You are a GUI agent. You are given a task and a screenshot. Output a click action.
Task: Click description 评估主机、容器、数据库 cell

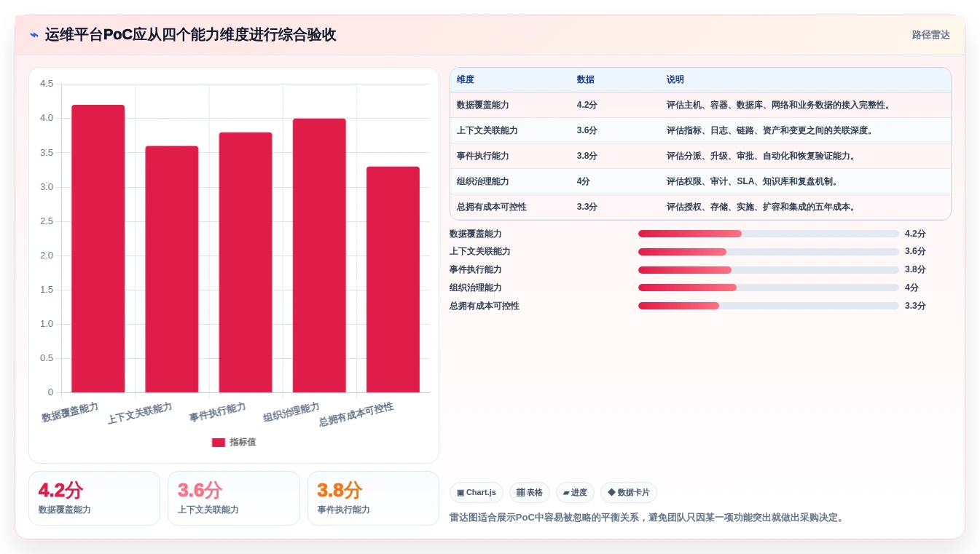(779, 105)
